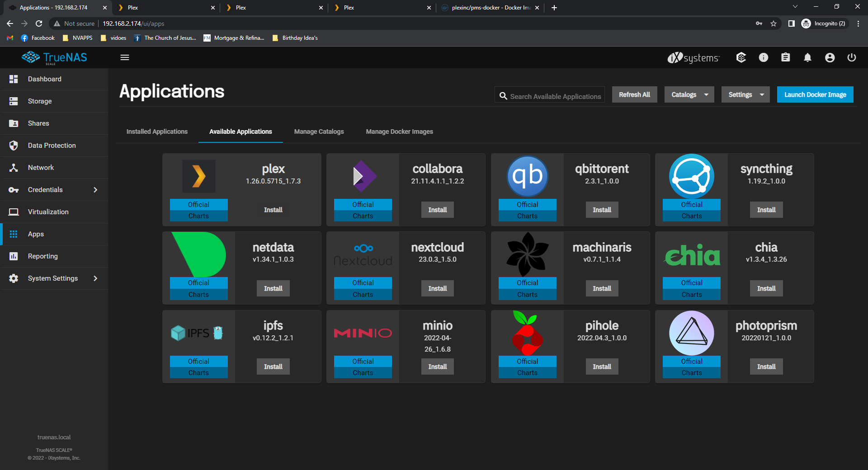The height and width of the screenshot is (470, 868).
Task: Open Storage in the sidebar
Action: coord(54,101)
